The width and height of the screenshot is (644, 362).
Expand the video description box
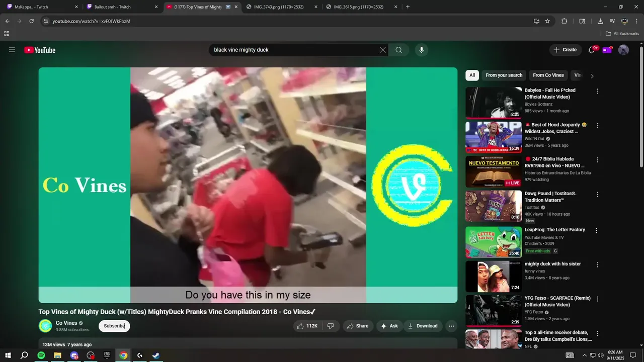click(x=248, y=344)
